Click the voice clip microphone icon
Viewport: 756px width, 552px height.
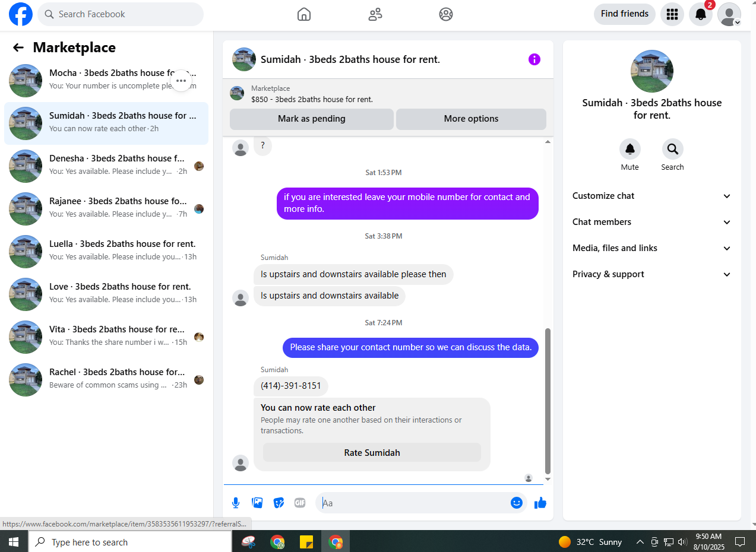coord(236,503)
